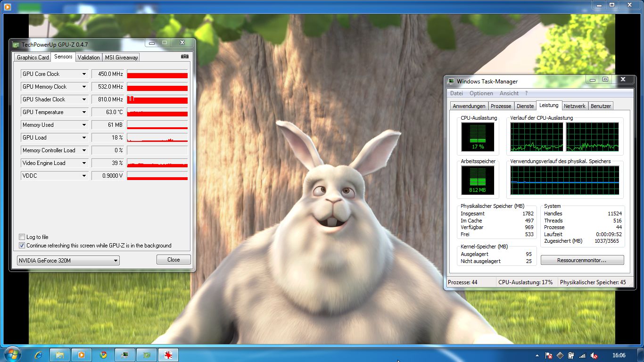Click the Close button in GPU-Z
This screenshot has width=644, height=362.
173,260
